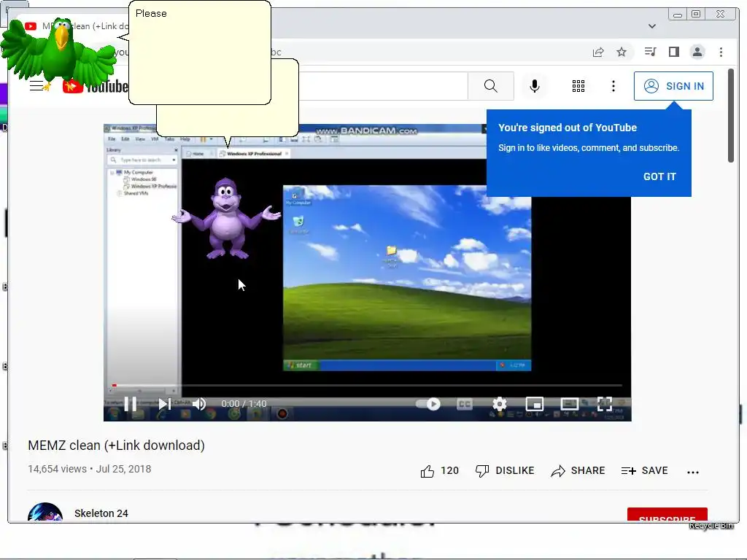Click the page vertical scrollbar
Viewport: 747px width, 560px height.
pos(731,116)
